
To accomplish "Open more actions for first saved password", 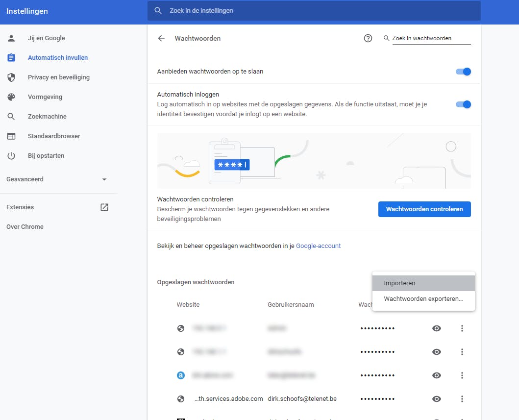I will point(462,328).
